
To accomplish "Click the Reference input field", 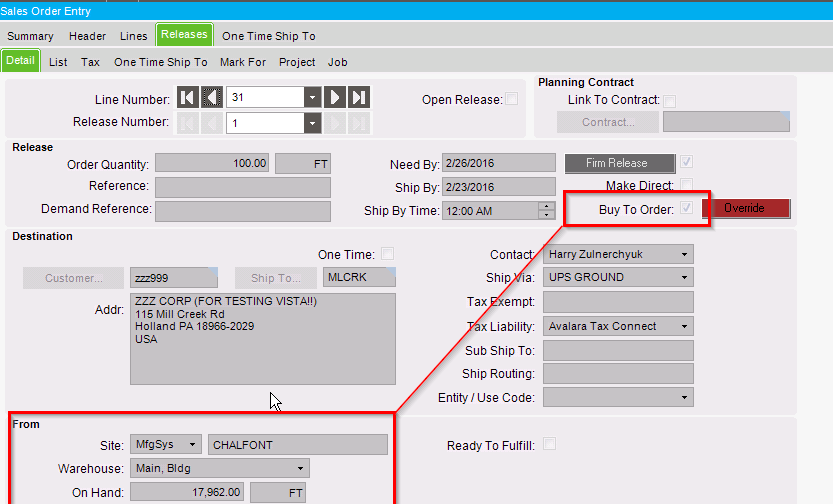I will (243, 187).
